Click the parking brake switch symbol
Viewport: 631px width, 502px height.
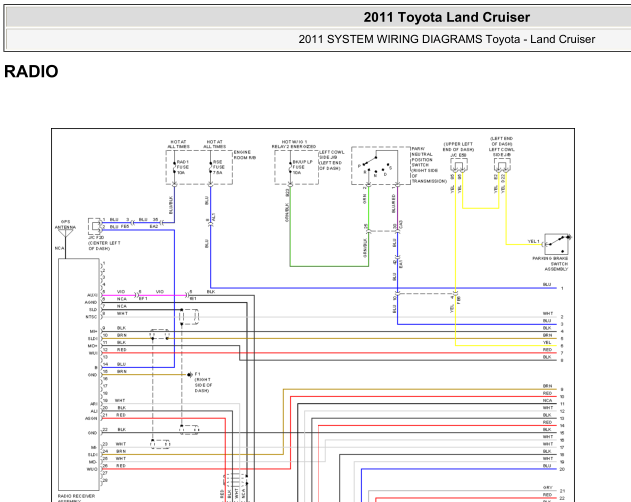(x=557, y=244)
